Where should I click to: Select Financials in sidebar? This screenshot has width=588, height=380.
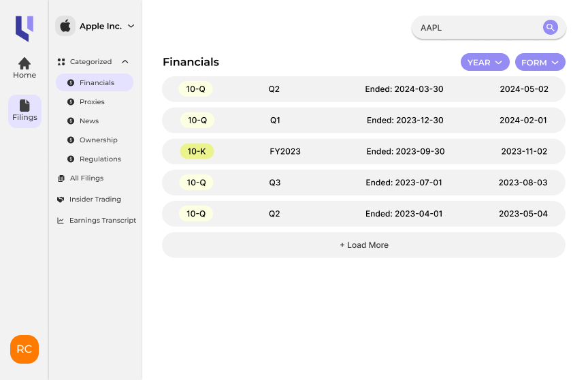pyautogui.click(x=95, y=82)
